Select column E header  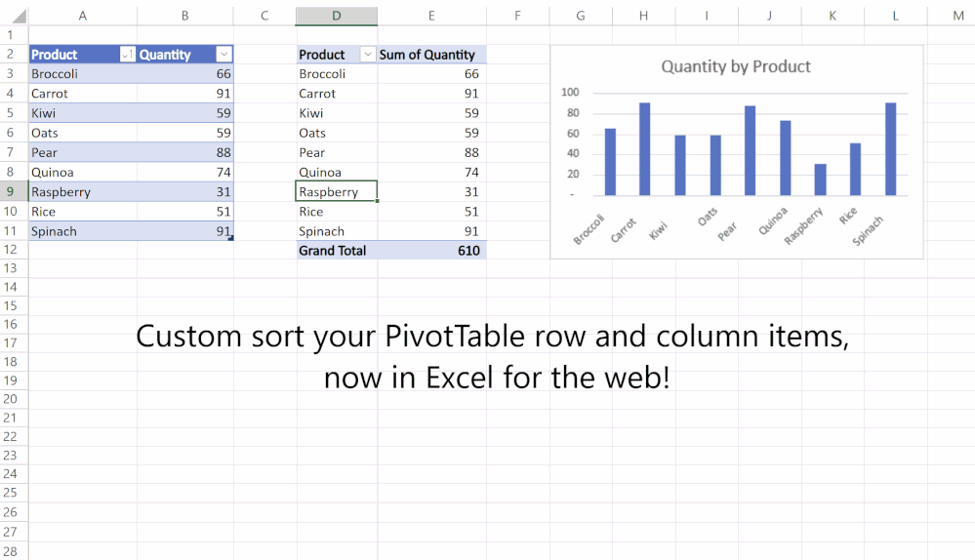[431, 16]
